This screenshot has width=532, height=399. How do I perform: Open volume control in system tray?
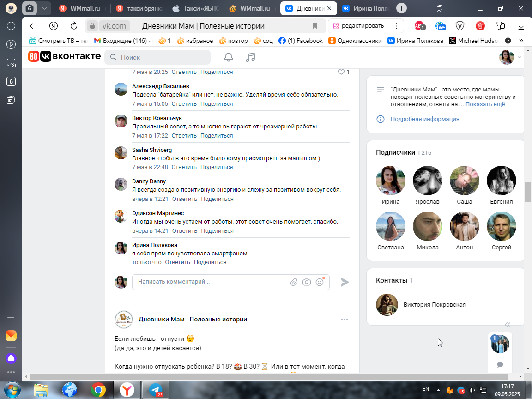point(472,390)
